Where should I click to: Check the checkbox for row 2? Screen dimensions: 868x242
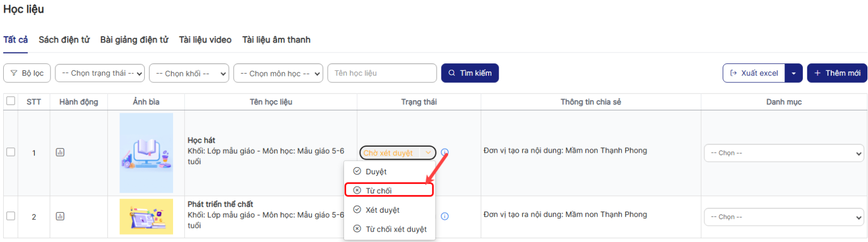[x=11, y=216]
